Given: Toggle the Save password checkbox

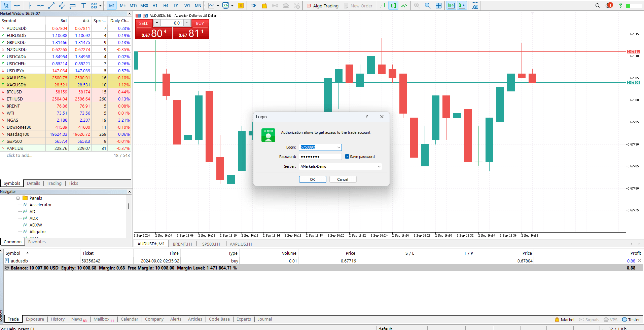Looking at the screenshot, I should [x=347, y=157].
